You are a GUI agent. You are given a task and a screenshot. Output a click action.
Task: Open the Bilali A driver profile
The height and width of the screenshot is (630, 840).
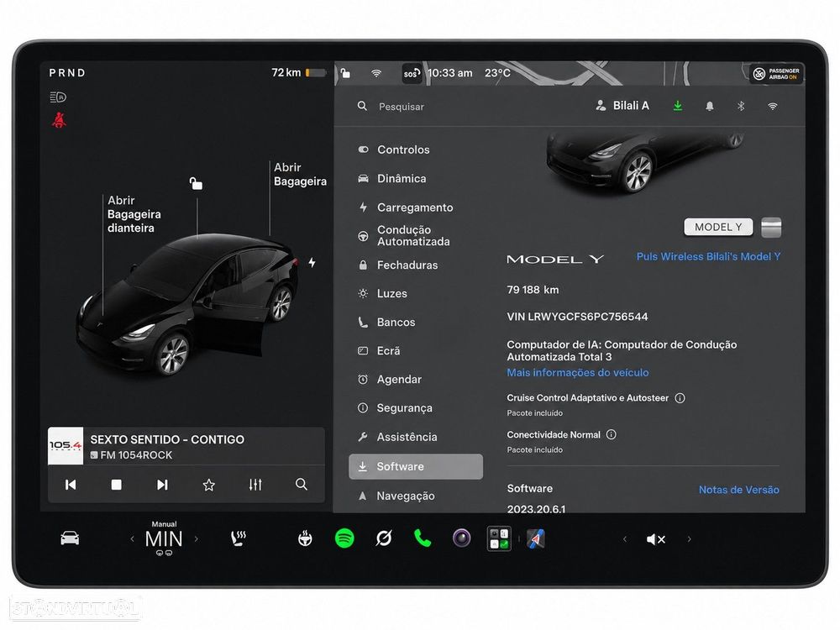pos(622,106)
